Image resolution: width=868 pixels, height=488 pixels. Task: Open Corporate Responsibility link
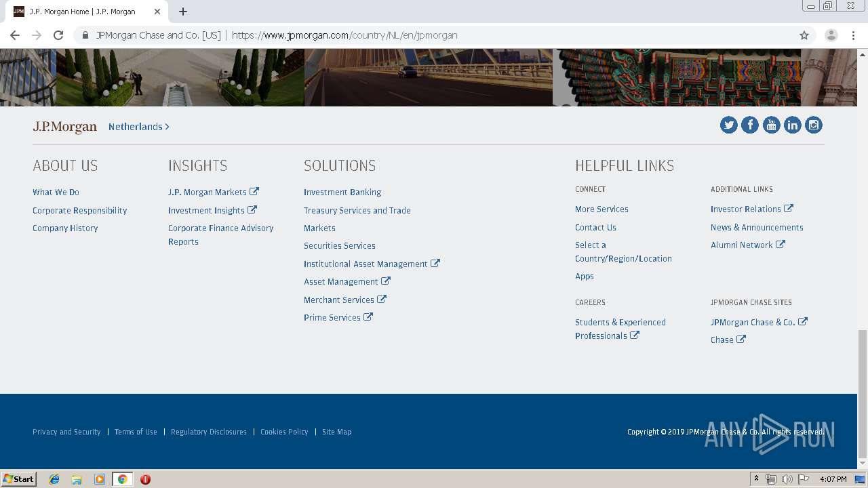pyautogui.click(x=80, y=211)
